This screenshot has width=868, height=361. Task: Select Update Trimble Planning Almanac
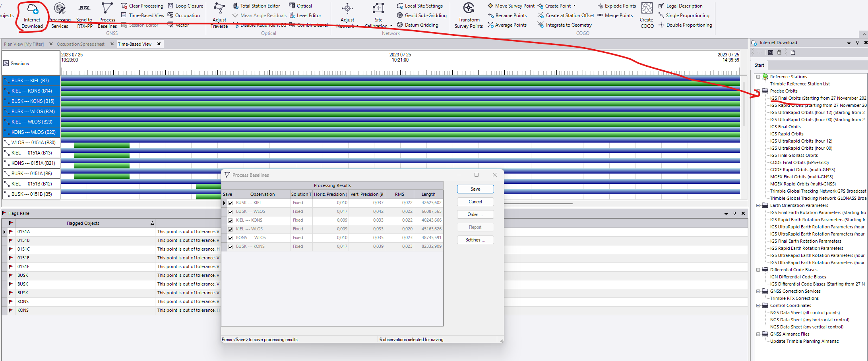(804, 341)
